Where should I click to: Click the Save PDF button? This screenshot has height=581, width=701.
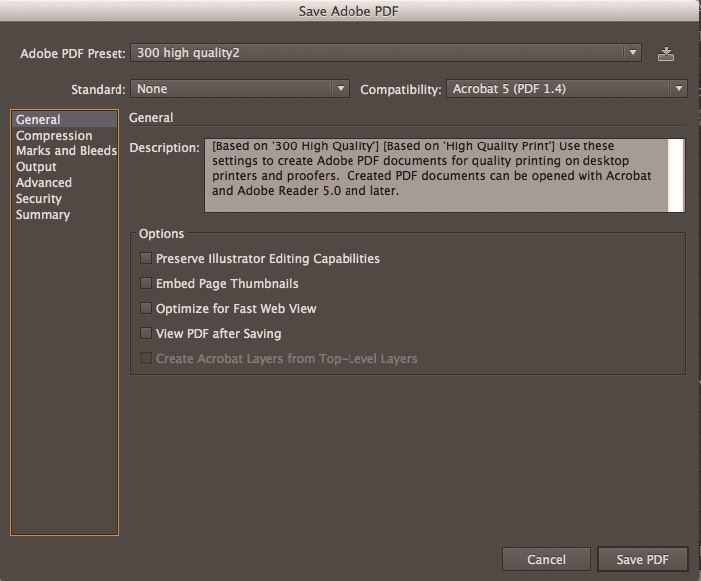click(x=642, y=559)
